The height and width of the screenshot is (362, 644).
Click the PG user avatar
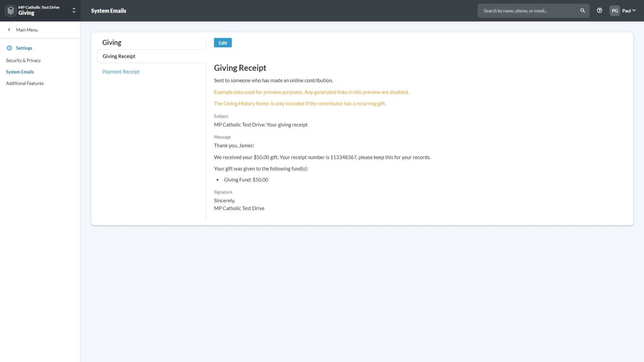tap(615, 11)
